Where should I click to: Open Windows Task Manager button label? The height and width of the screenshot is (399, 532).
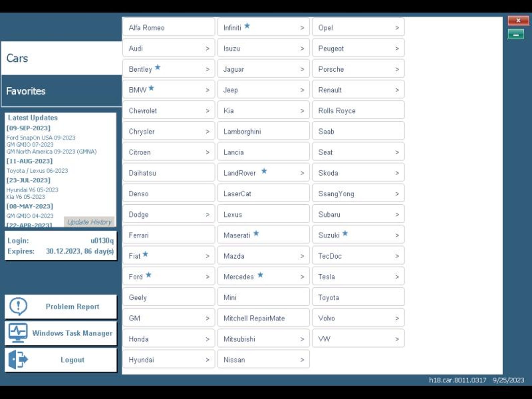[72, 333]
